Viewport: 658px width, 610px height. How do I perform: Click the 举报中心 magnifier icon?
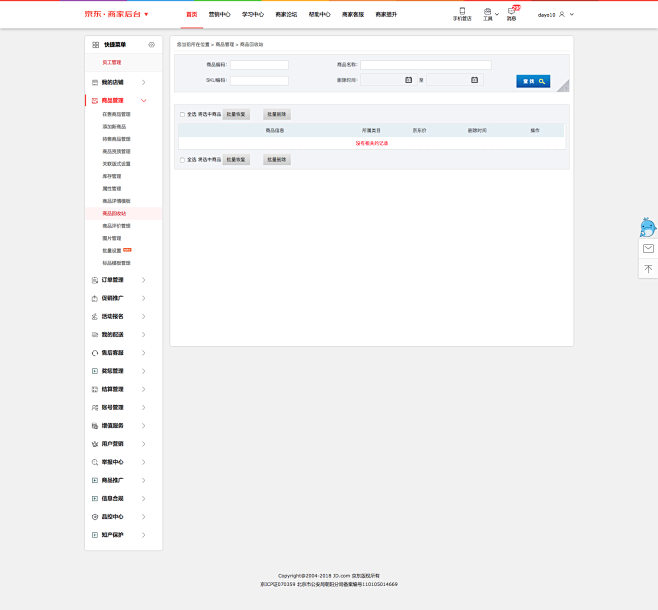[x=95, y=462]
